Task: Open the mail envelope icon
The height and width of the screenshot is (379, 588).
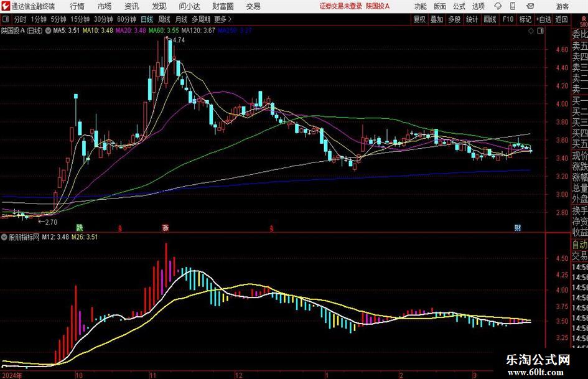Action: (x=530, y=6)
